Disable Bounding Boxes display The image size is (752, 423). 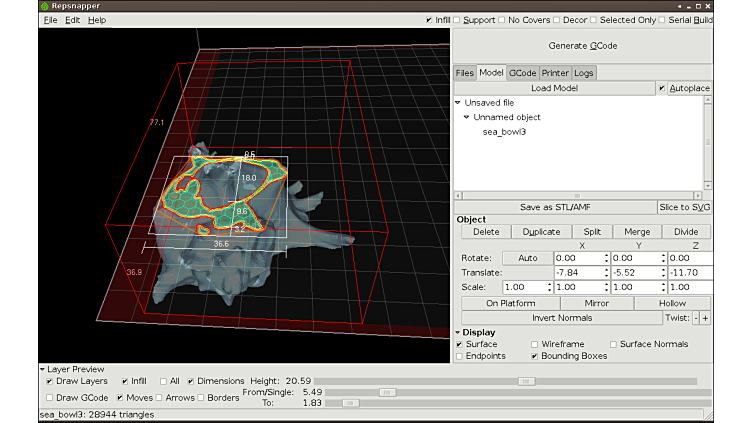click(536, 356)
